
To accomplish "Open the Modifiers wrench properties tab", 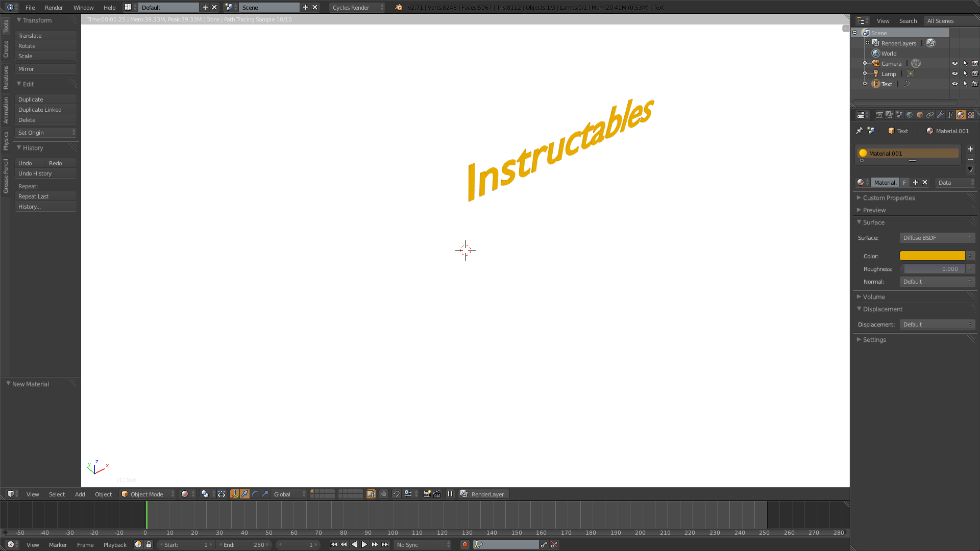I will click(941, 115).
